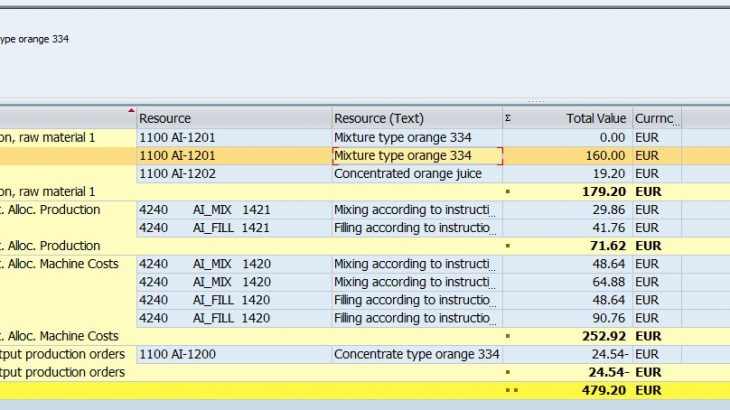
Task: Select the Resource (Text) column header
Action: click(x=416, y=118)
